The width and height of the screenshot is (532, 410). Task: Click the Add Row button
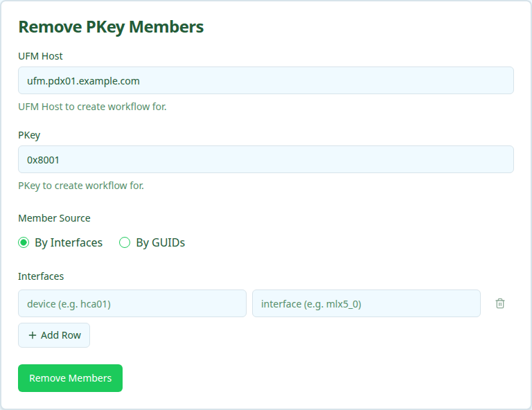pos(54,335)
